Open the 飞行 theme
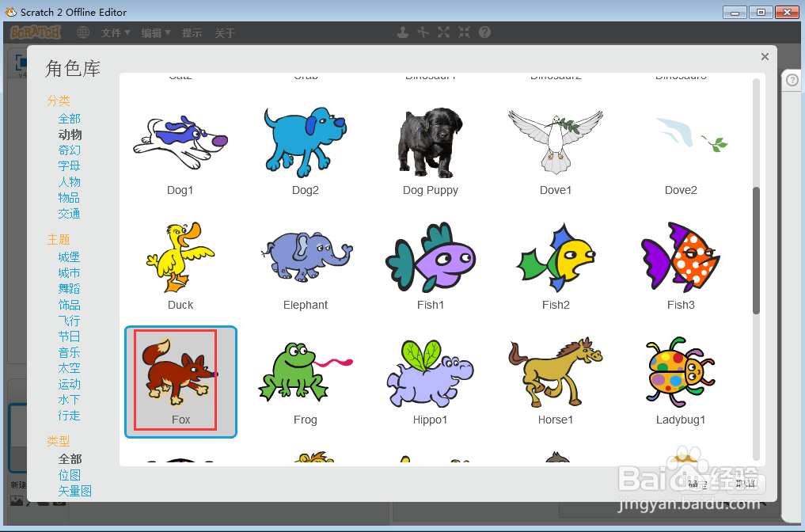 point(70,321)
